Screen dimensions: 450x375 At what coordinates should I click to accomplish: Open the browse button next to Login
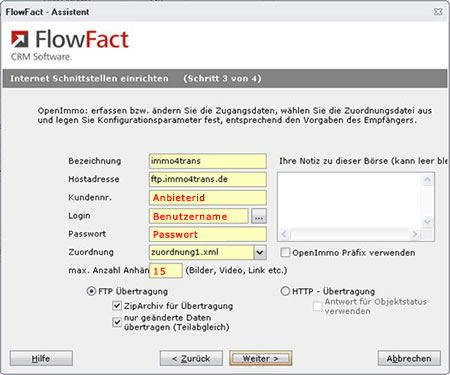point(259,216)
